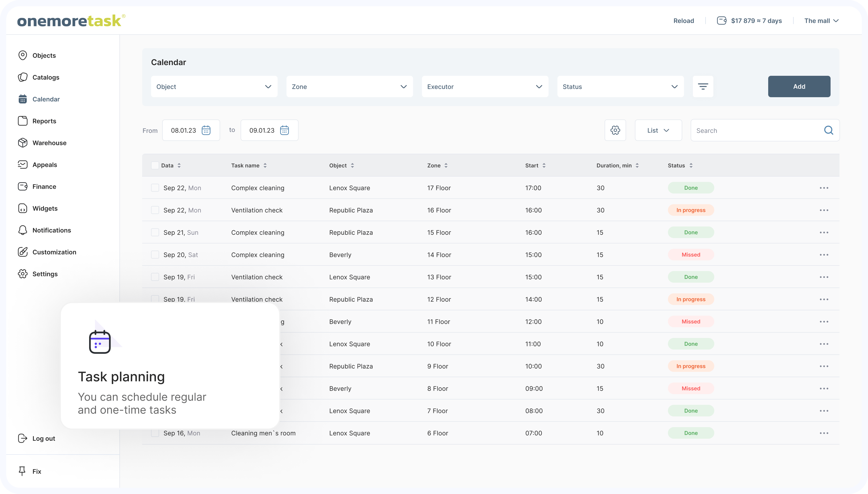868x494 pixels.
Task: Check the Sep 16, Mon row checkbox
Action: pos(155,433)
